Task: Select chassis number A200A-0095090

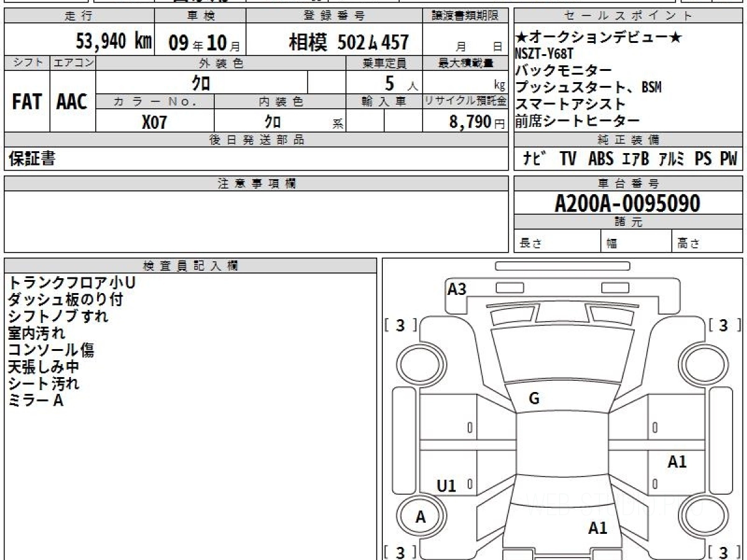Action: point(627,203)
